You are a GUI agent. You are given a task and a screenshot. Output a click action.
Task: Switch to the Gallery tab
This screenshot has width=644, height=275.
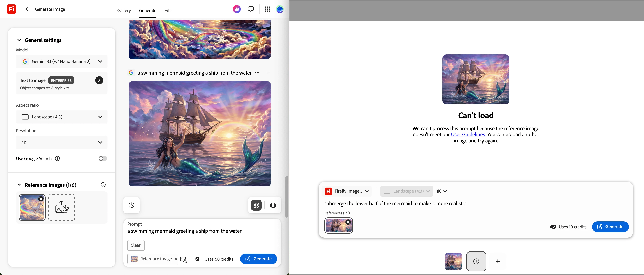tap(124, 11)
